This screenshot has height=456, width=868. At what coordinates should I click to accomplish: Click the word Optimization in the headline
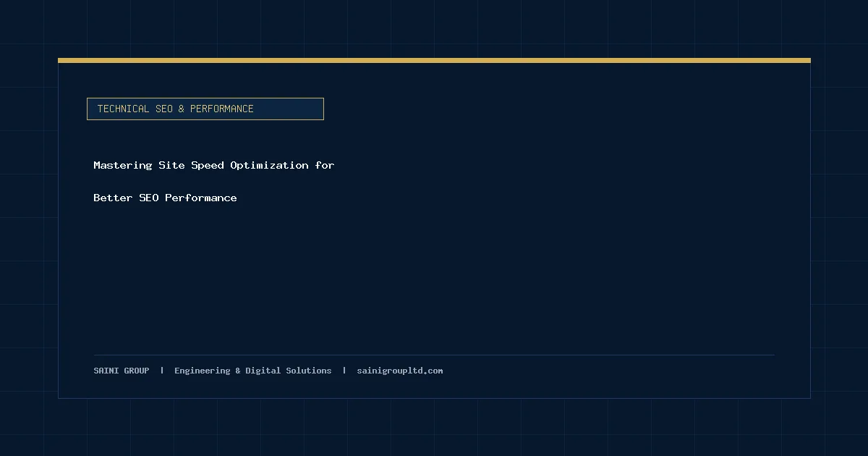(x=269, y=165)
